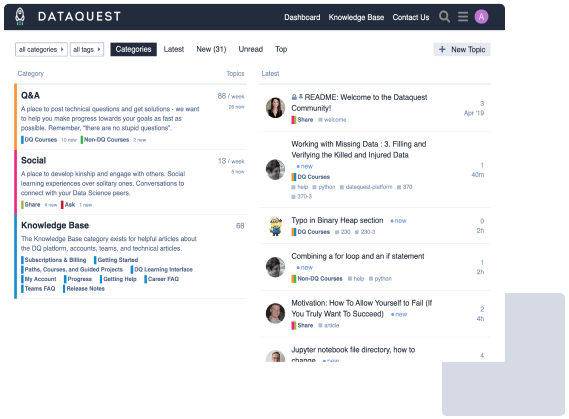Click the 88 / week topic count
Viewport: 569px width, 419px height.
(231, 96)
